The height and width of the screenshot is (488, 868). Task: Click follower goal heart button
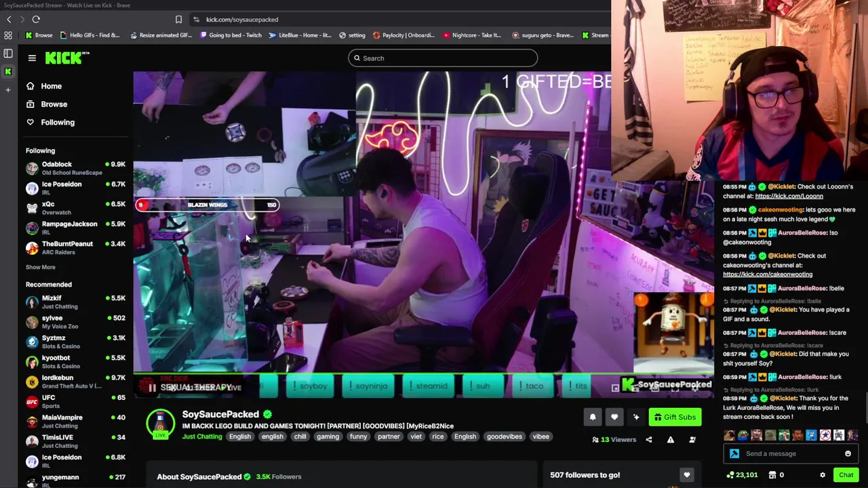686,475
